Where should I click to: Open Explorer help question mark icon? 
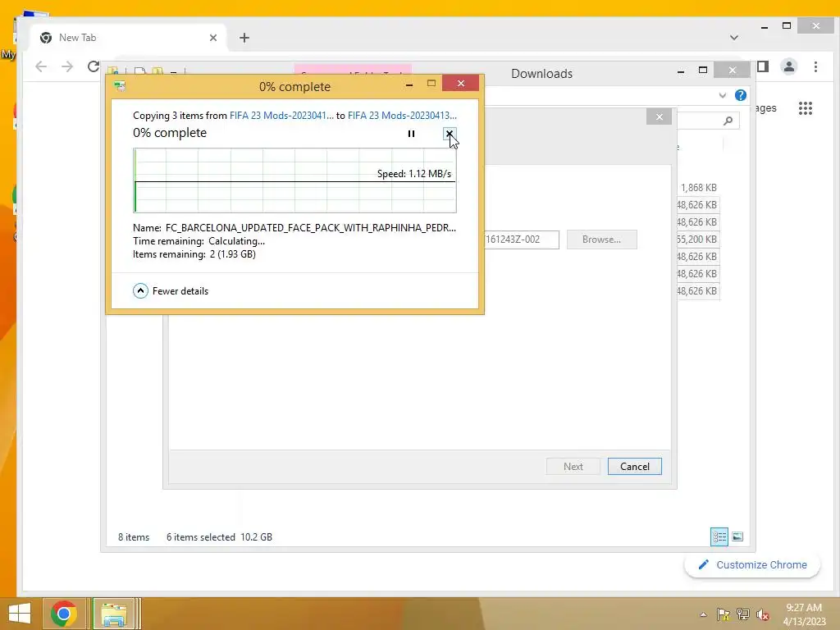[x=741, y=95]
